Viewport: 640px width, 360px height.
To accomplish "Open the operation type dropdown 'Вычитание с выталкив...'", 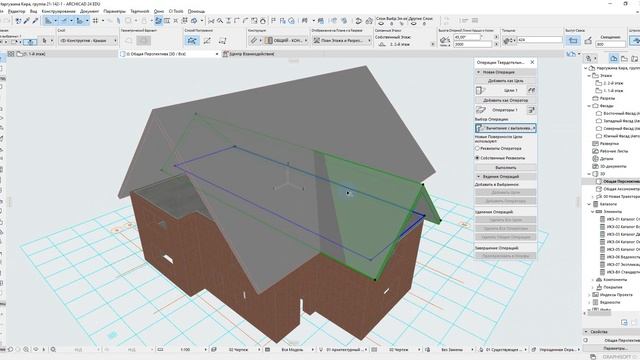I will coord(505,128).
